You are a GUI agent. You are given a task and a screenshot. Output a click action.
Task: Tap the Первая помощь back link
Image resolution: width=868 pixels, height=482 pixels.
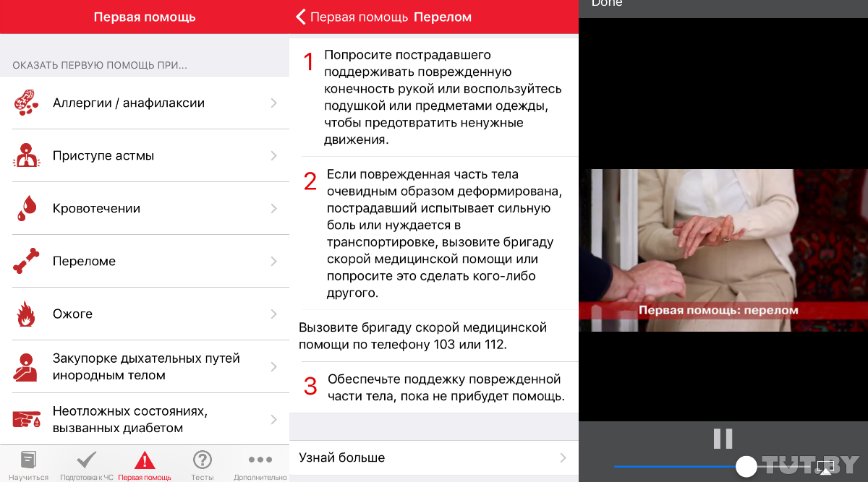pyautogui.click(x=359, y=17)
